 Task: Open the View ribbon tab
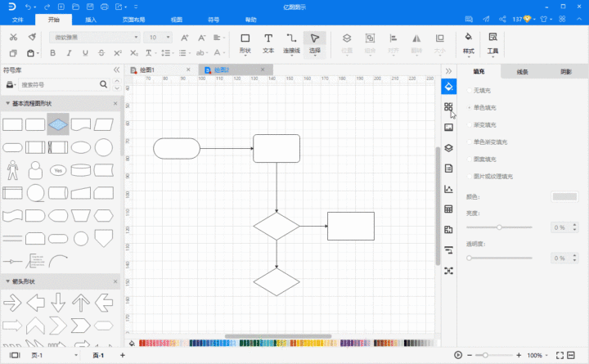pyautogui.click(x=177, y=20)
